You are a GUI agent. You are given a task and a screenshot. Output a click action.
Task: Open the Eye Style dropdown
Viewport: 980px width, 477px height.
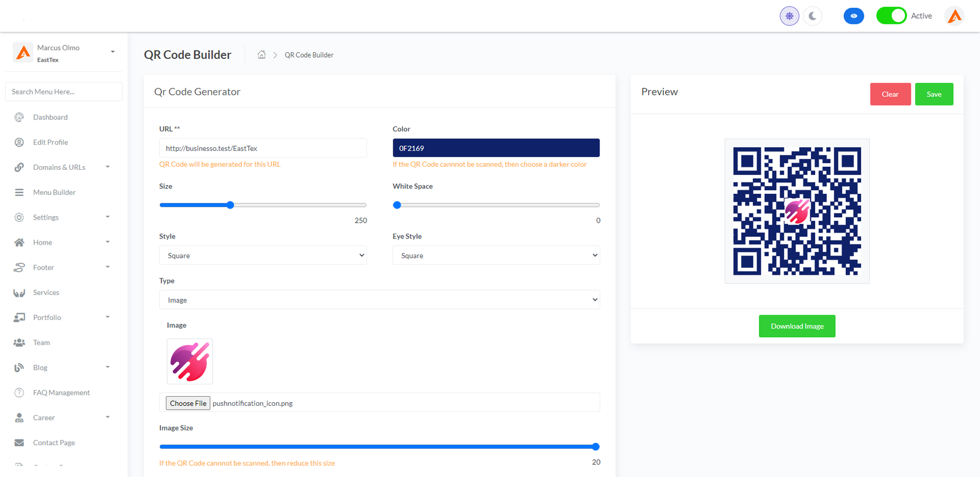point(496,256)
